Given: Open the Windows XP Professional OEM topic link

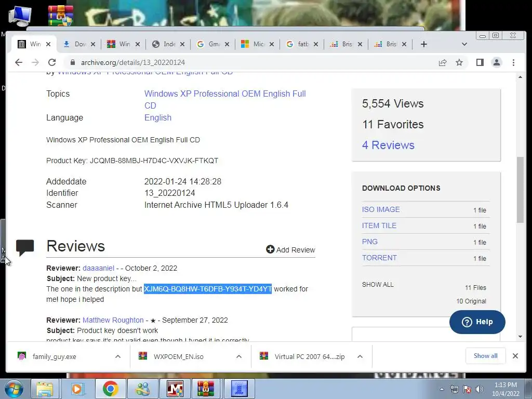Looking at the screenshot, I should pyautogui.click(x=225, y=99).
